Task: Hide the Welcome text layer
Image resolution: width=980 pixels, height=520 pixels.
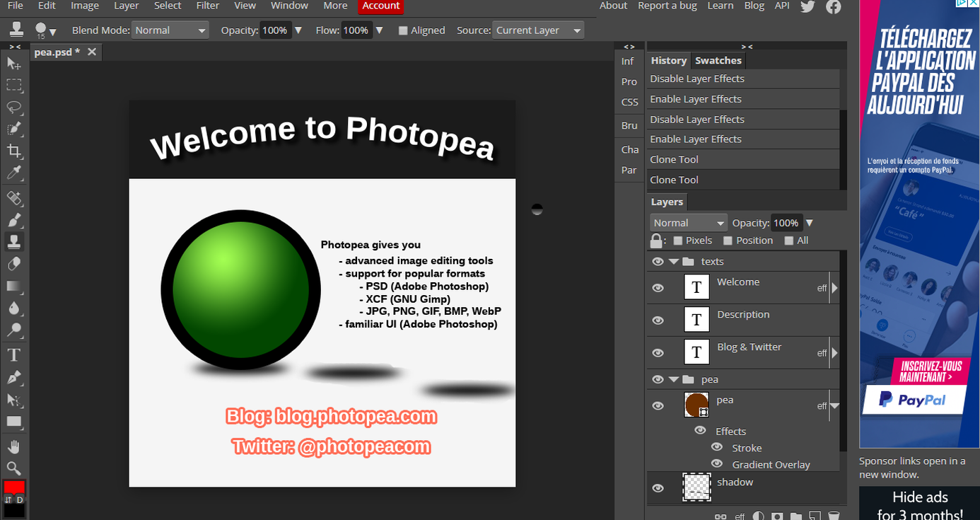Action: click(x=658, y=288)
